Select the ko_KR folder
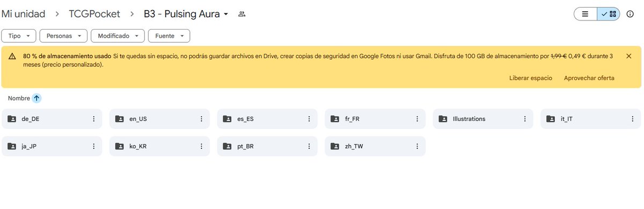Viewport: 644px width, 209px height. click(160, 146)
